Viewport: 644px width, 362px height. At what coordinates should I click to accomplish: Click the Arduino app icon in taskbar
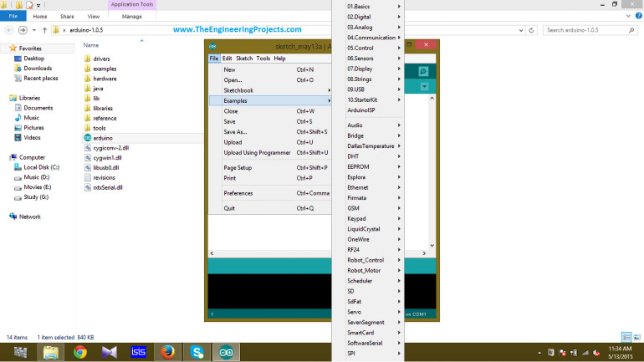coord(225,351)
